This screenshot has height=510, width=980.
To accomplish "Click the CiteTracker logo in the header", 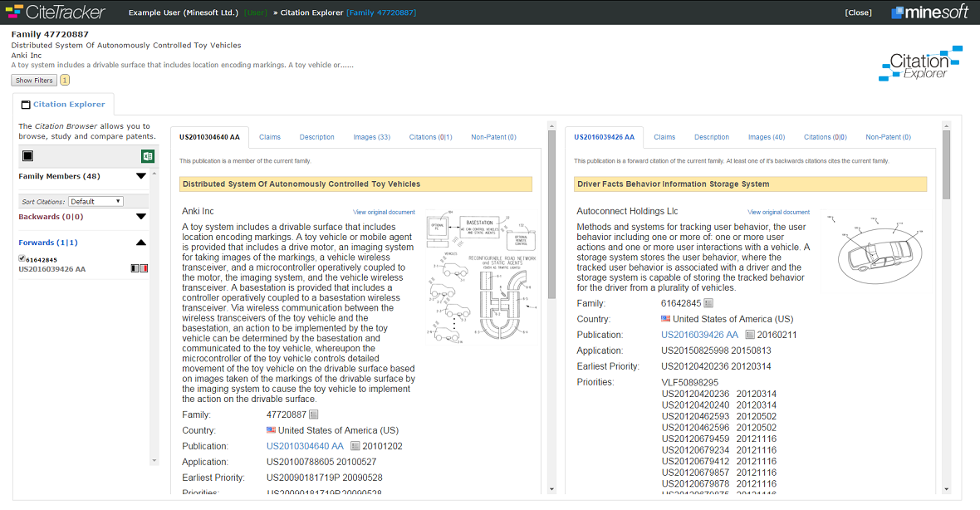I will pyautogui.click(x=55, y=12).
